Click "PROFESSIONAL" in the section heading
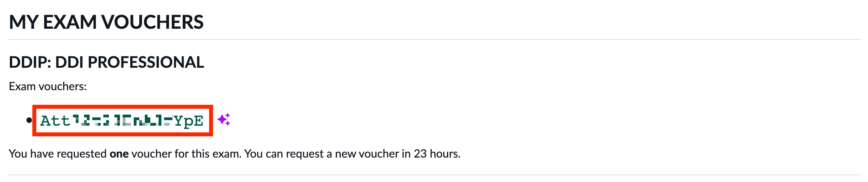Screen dimensions: 868x182 click(146, 62)
